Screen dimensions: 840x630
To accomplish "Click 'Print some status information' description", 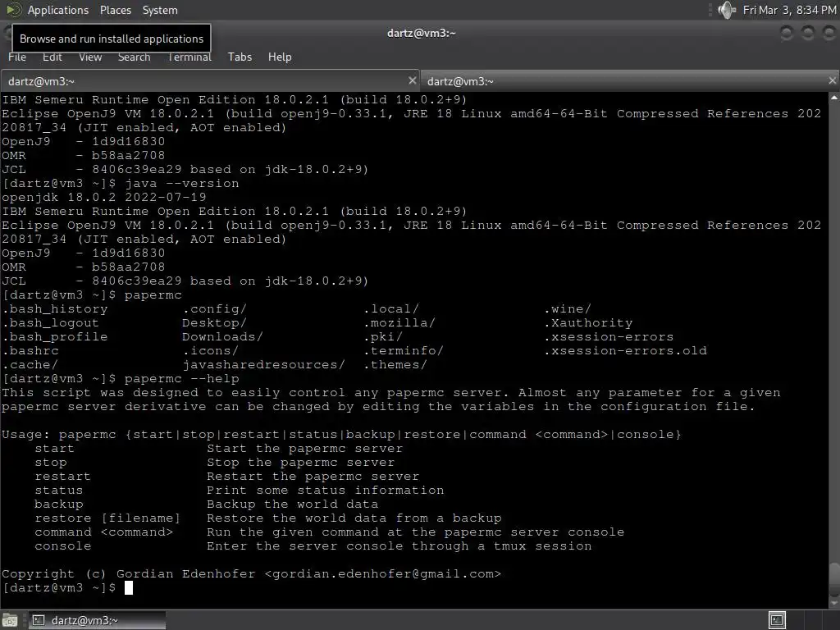I will coord(325,491).
